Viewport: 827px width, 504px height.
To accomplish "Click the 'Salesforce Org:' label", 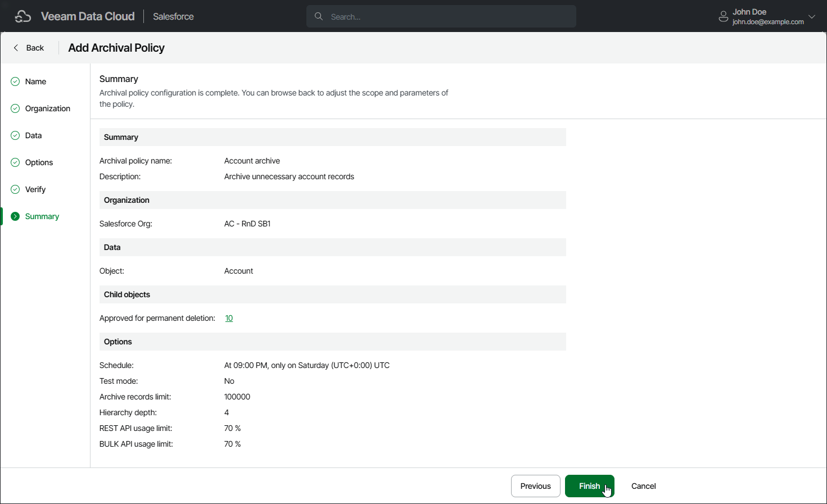I will pos(126,224).
